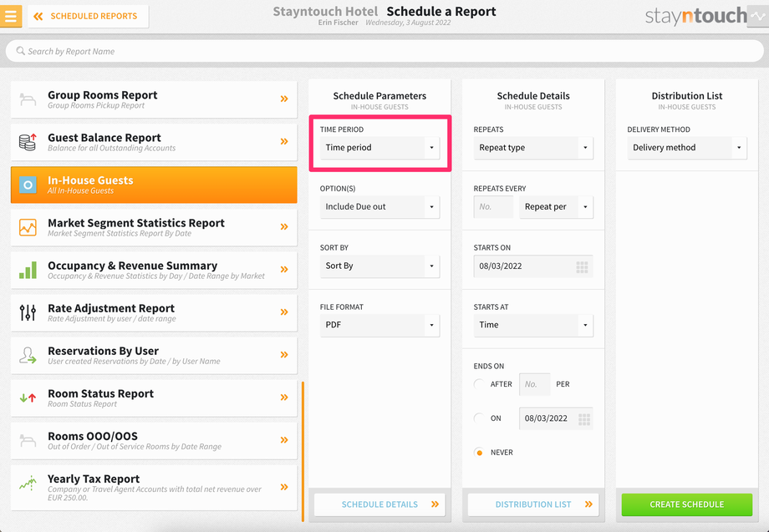
Task: Open Reservations By User via its chevron
Action: point(284,355)
